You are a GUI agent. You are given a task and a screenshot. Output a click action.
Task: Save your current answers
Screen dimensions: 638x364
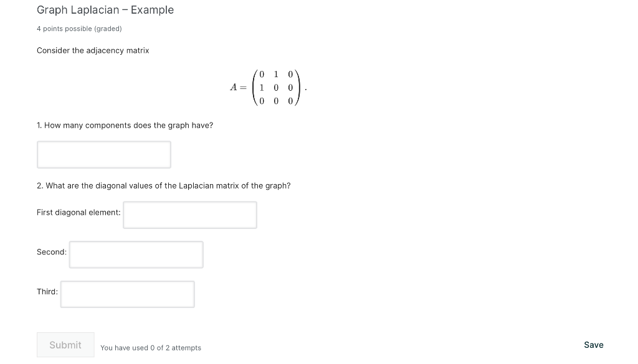pyautogui.click(x=593, y=345)
